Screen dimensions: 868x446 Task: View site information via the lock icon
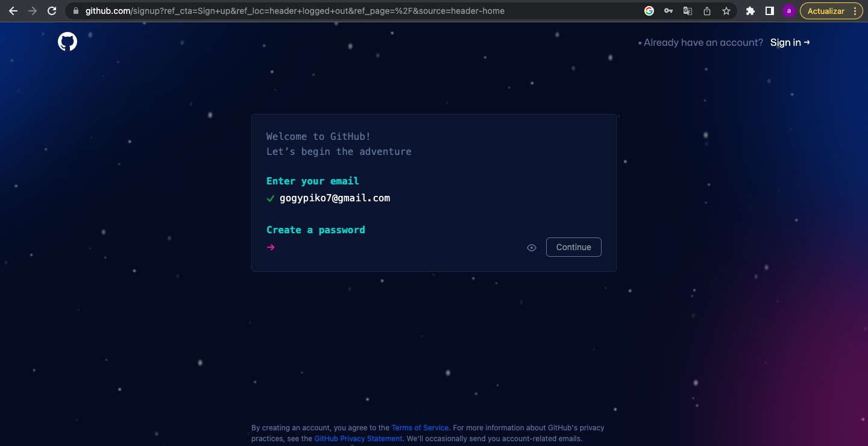tap(75, 11)
